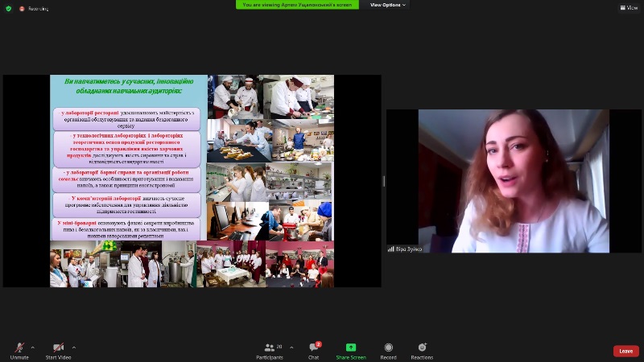Click the Record button

tap(388, 351)
